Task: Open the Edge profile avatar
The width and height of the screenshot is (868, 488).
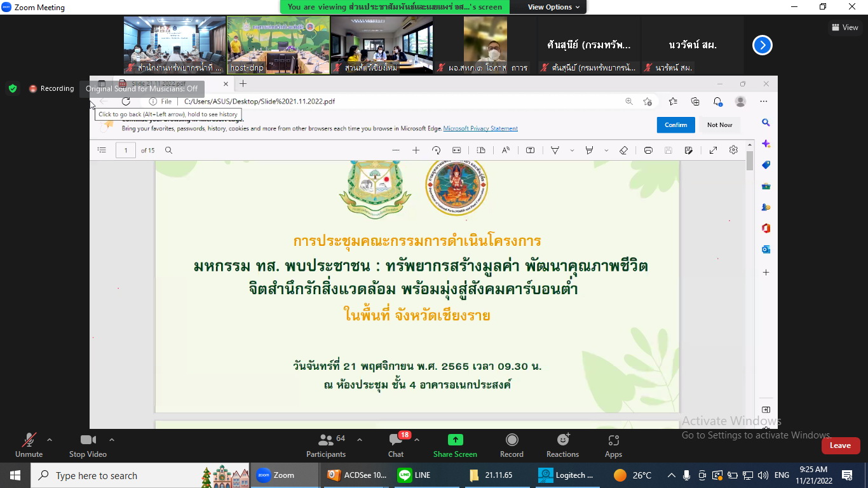Action: click(740, 102)
